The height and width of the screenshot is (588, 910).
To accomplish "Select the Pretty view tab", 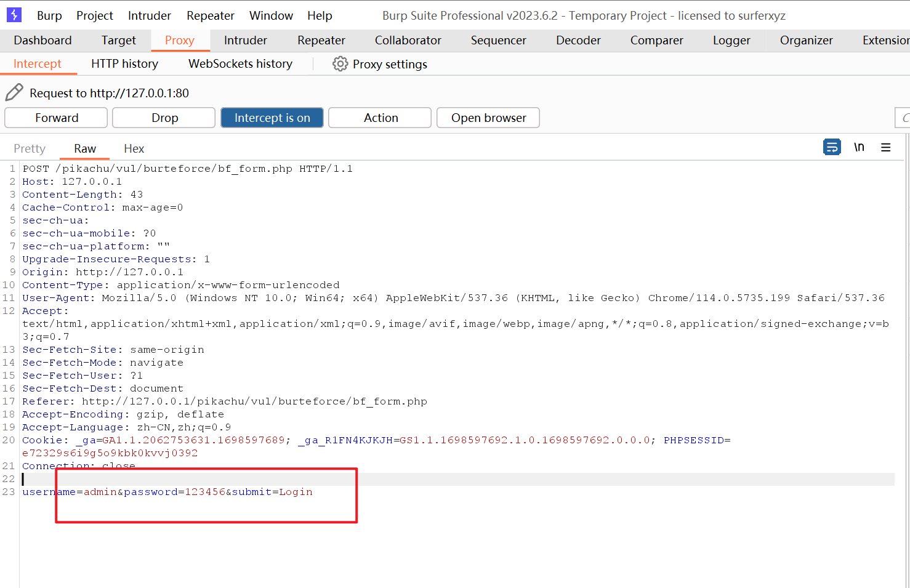I will pos(30,148).
